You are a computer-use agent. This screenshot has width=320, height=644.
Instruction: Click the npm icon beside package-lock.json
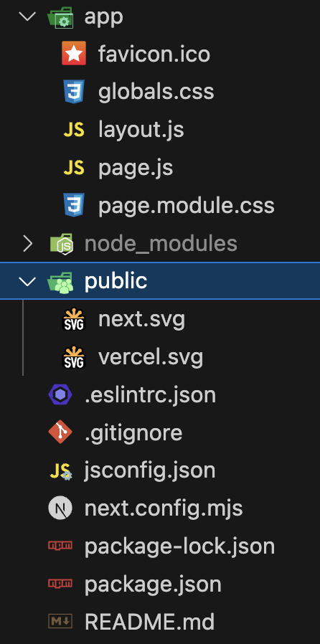pyautogui.click(x=60, y=546)
